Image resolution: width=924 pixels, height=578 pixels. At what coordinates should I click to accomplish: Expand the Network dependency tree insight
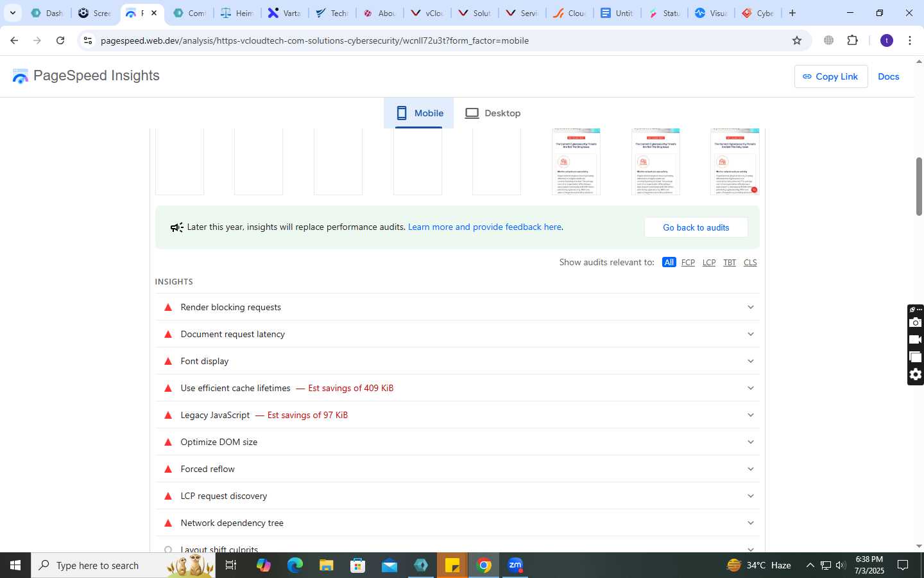click(457, 523)
